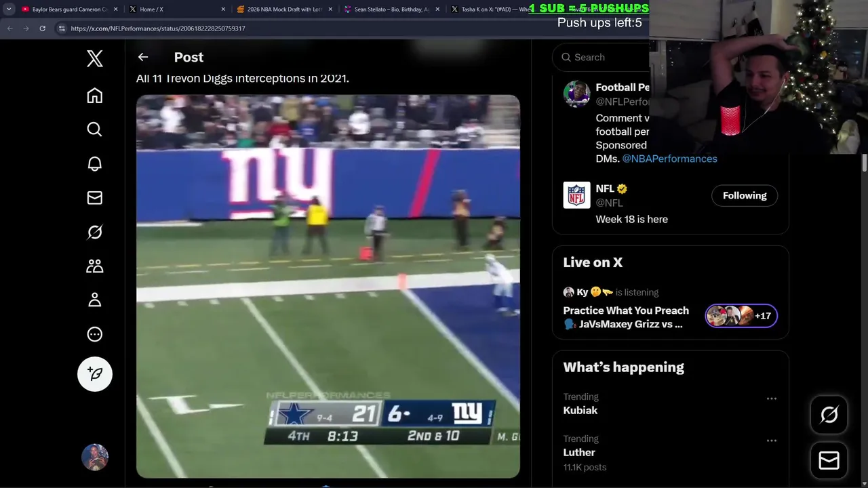Close the Sean Stellato tab

coord(437,9)
